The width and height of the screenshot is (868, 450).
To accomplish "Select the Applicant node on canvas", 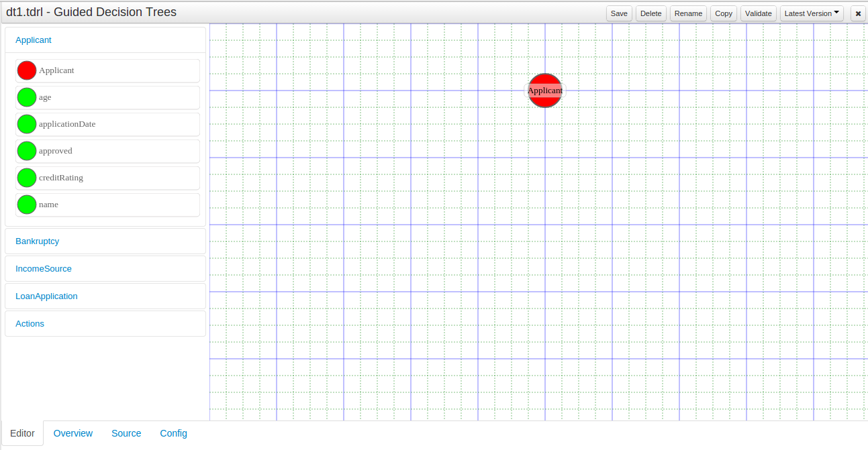I will [x=544, y=91].
